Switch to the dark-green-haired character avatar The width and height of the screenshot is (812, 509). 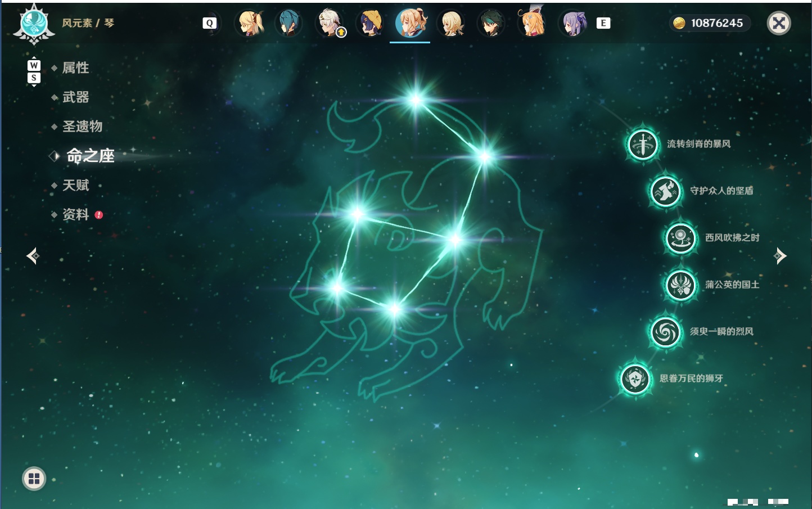tap(491, 23)
